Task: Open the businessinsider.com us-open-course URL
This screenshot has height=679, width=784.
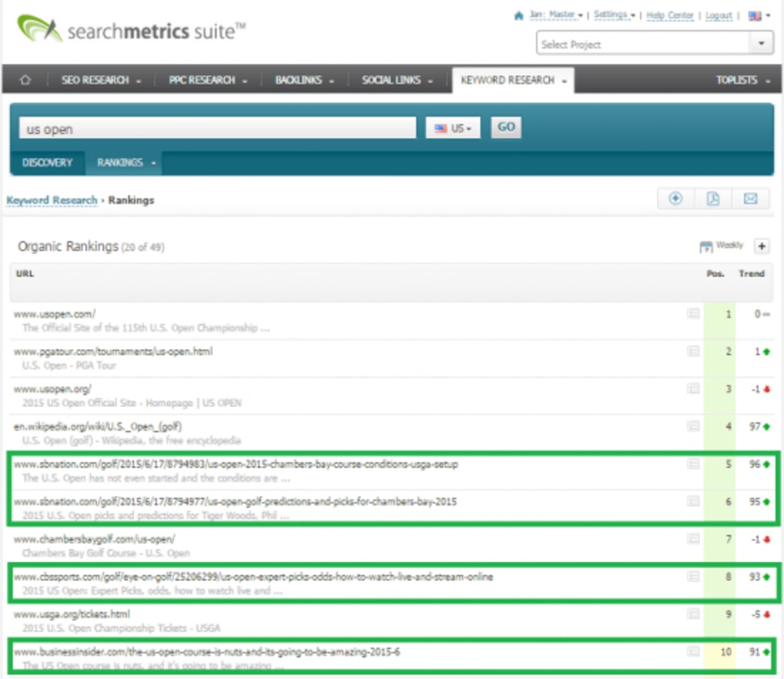Action: point(207,651)
